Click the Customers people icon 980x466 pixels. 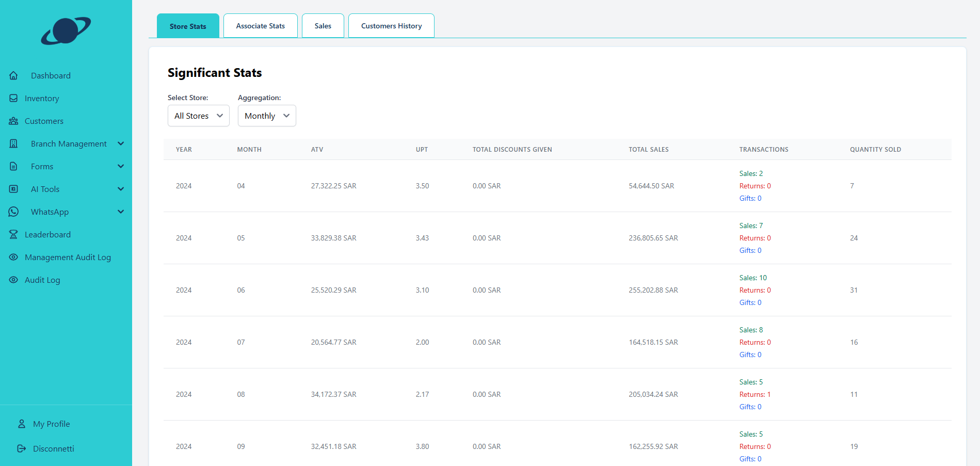[x=14, y=121]
